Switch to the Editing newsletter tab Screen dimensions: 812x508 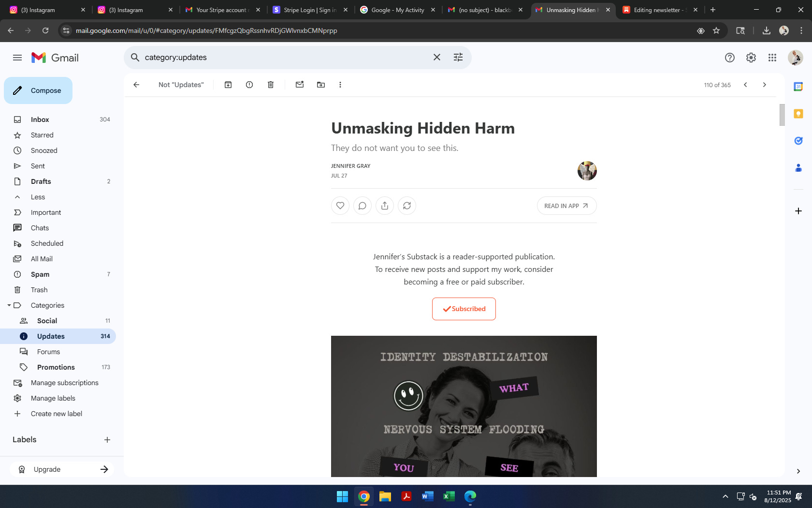click(x=660, y=10)
